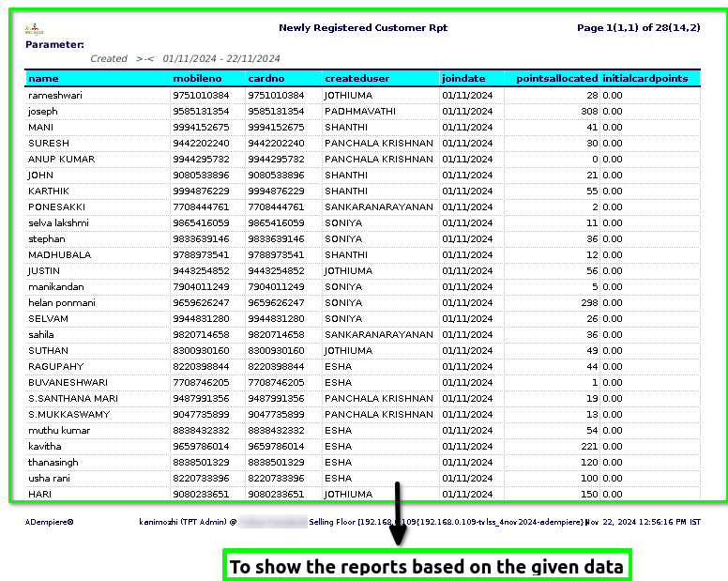The width and height of the screenshot is (728, 581).
Task: Click points value 298 for helan ponmani
Action: point(589,303)
